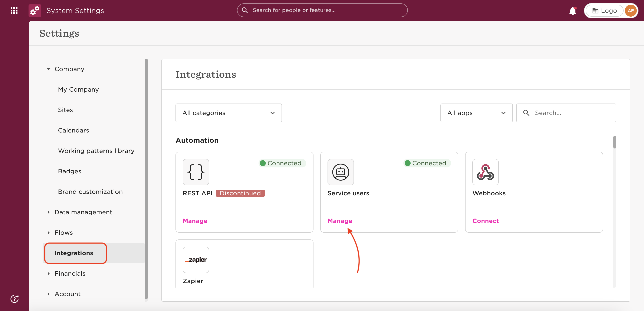This screenshot has width=644, height=311.
Task: Click the Automation section heading
Action: point(197,140)
